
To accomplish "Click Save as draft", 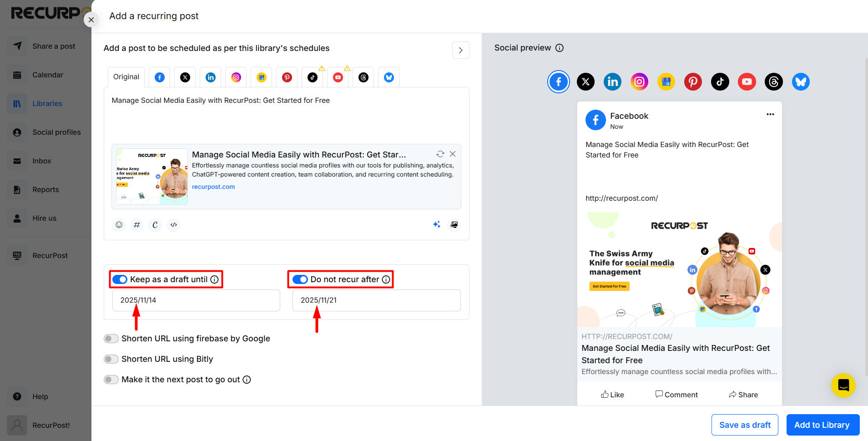I will coord(745,425).
